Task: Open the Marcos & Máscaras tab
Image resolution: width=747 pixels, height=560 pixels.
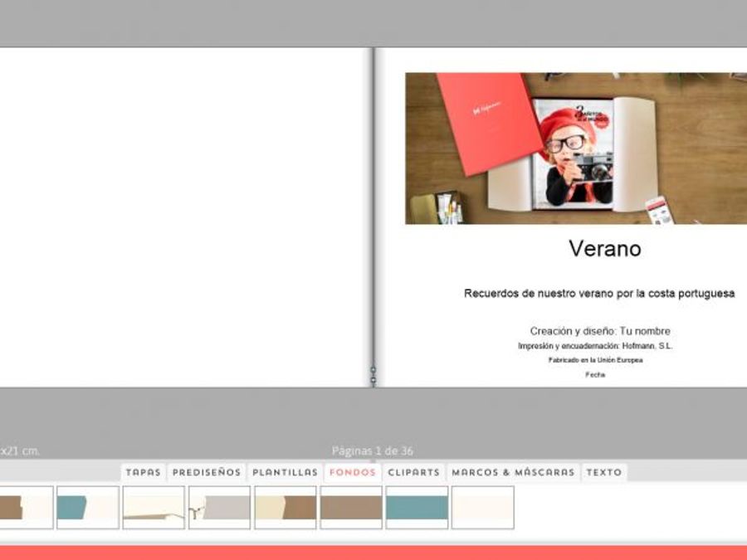Action: (513, 472)
